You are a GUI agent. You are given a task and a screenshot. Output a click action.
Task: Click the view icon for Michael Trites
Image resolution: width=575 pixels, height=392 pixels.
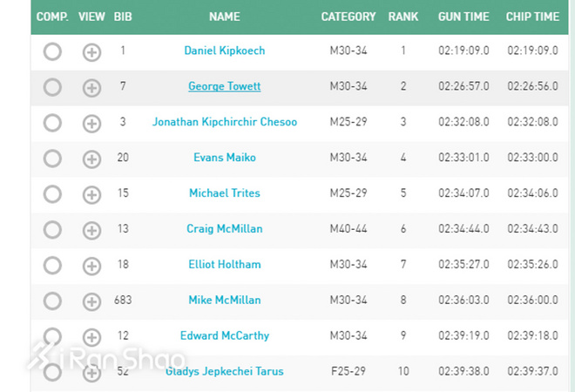point(91,194)
